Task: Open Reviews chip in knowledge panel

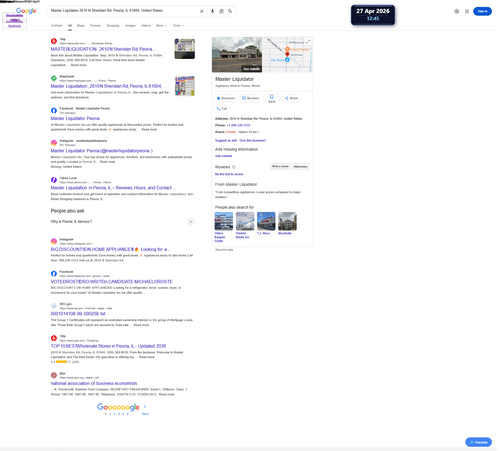Action: (250, 98)
